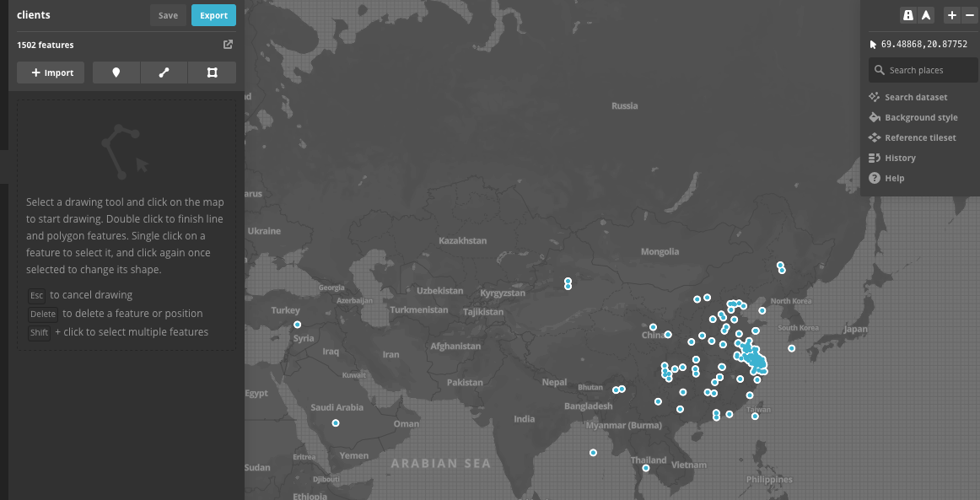Type in the Search places field
The height and width of the screenshot is (500, 980).
click(x=923, y=69)
